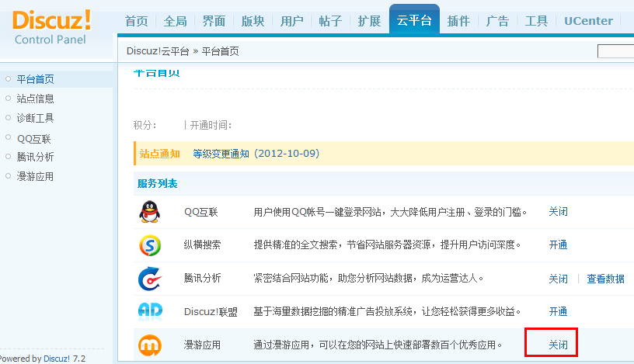
Task: Select the 云平台 tab
Action: (414, 20)
